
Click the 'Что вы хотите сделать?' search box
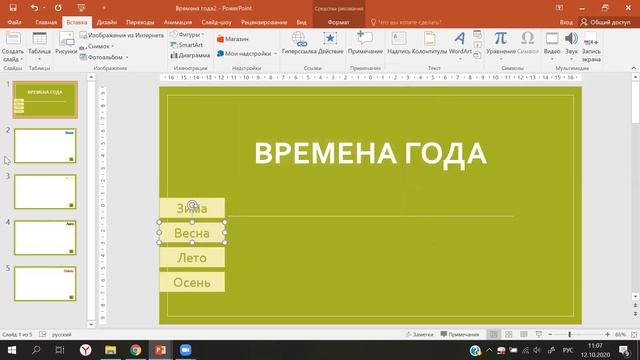click(406, 22)
